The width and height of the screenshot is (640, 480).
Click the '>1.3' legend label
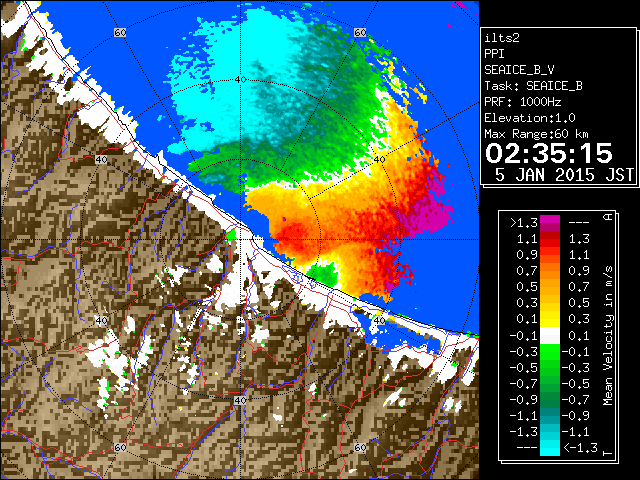524,223
